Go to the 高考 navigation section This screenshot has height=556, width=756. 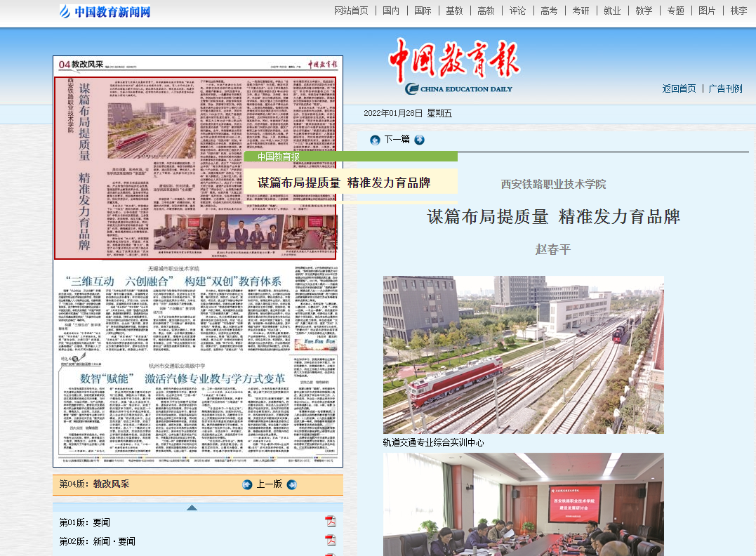coord(549,11)
